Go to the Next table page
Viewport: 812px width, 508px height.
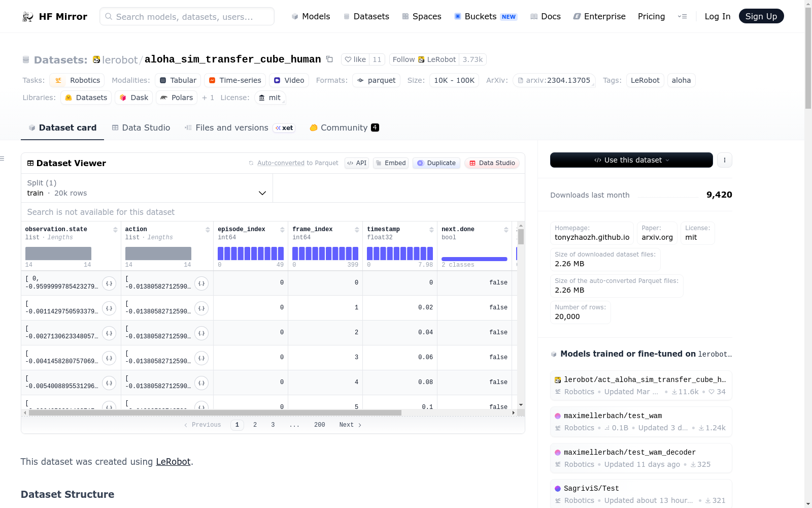pyautogui.click(x=350, y=425)
